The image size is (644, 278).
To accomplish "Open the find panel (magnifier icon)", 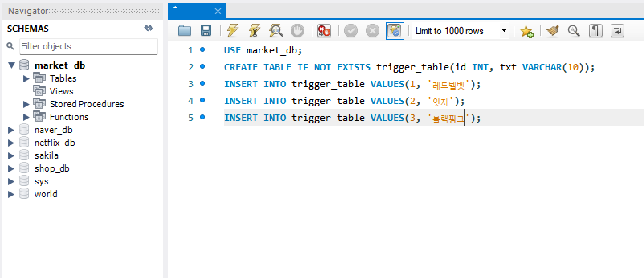I will pos(574,31).
